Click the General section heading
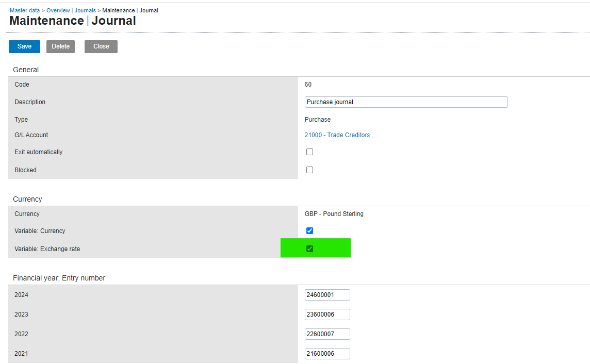This screenshot has width=590, height=364. coord(26,70)
